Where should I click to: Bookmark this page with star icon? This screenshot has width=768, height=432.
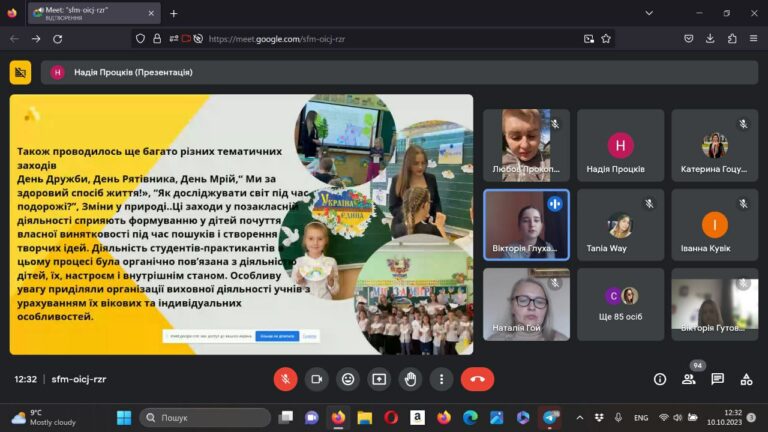(606, 39)
